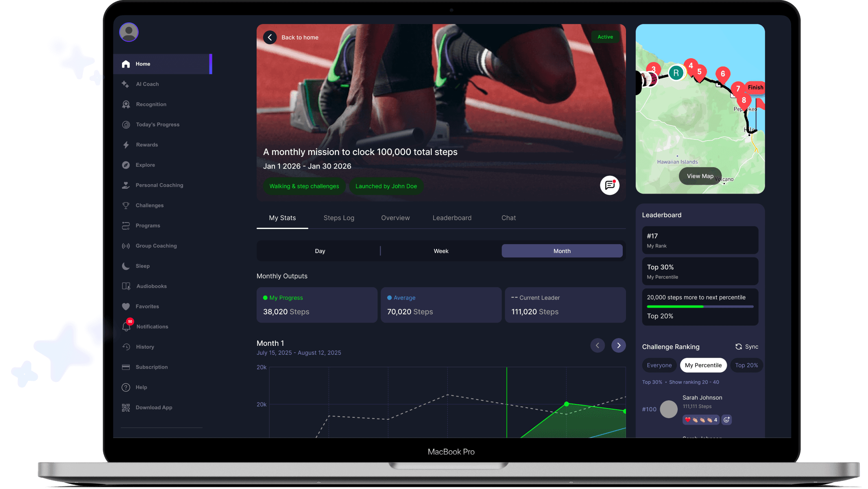Open the Leaderboard tab
Viewport: 868px width, 489px height.
click(x=452, y=218)
